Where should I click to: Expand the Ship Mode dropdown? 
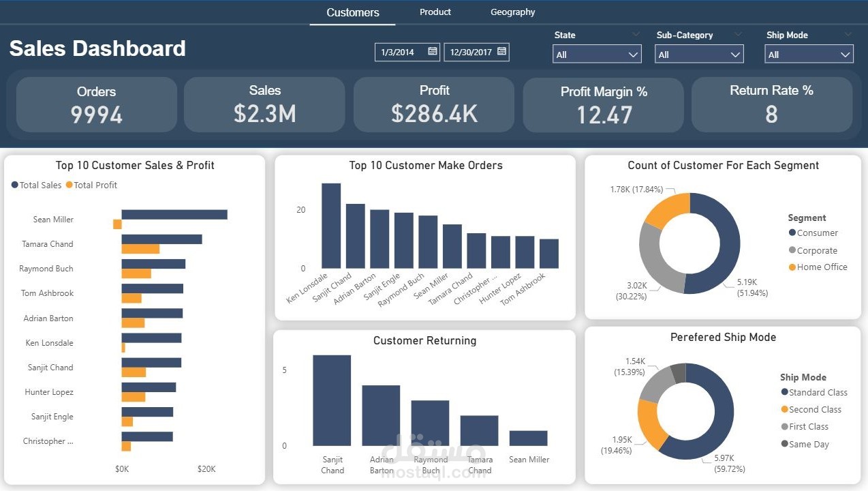[x=809, y=55]
